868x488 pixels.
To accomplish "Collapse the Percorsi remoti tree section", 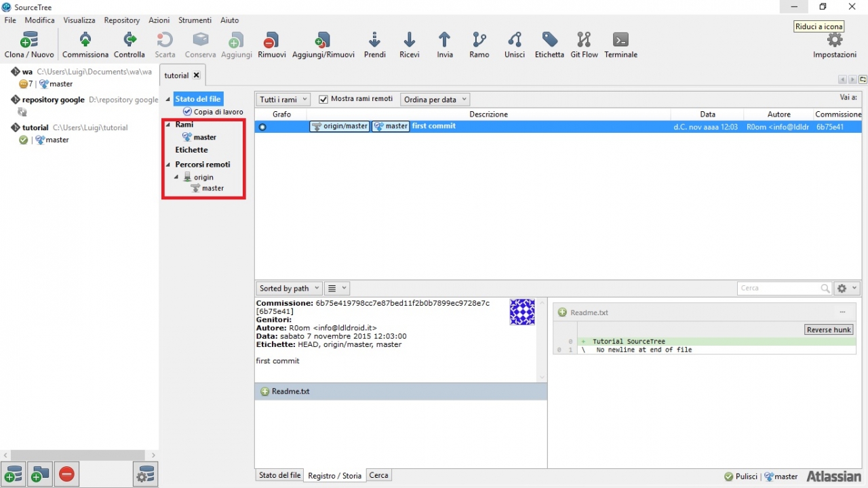I will pos(168,165).
